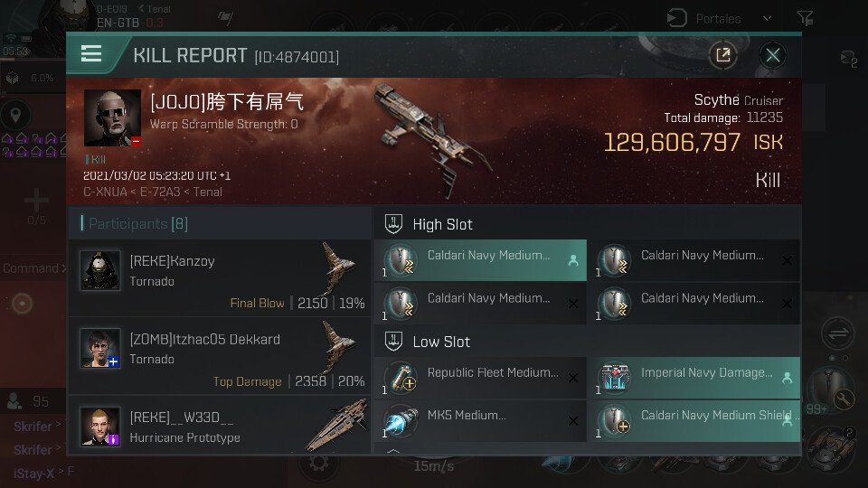Select first Caldari Navy Medium high slot module
The width and height of the screenshot is (868, 488).
tap(480, 260)
